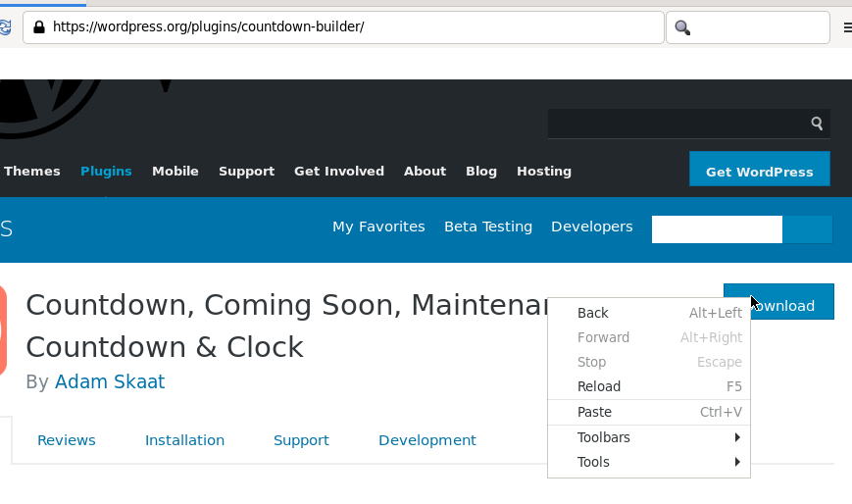Open Themes in the navigation
Screen dimensions: 852x504
point(32,172)
